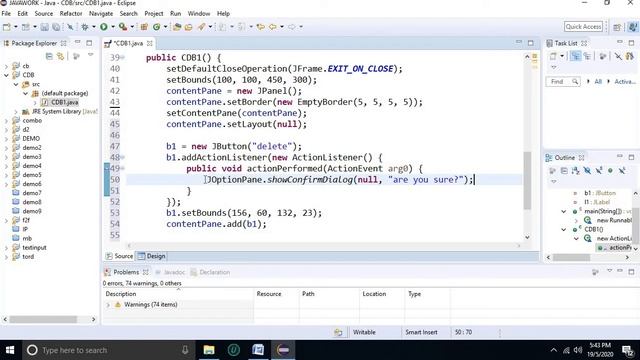Click the Save All toolbar icon

[56, 27]
